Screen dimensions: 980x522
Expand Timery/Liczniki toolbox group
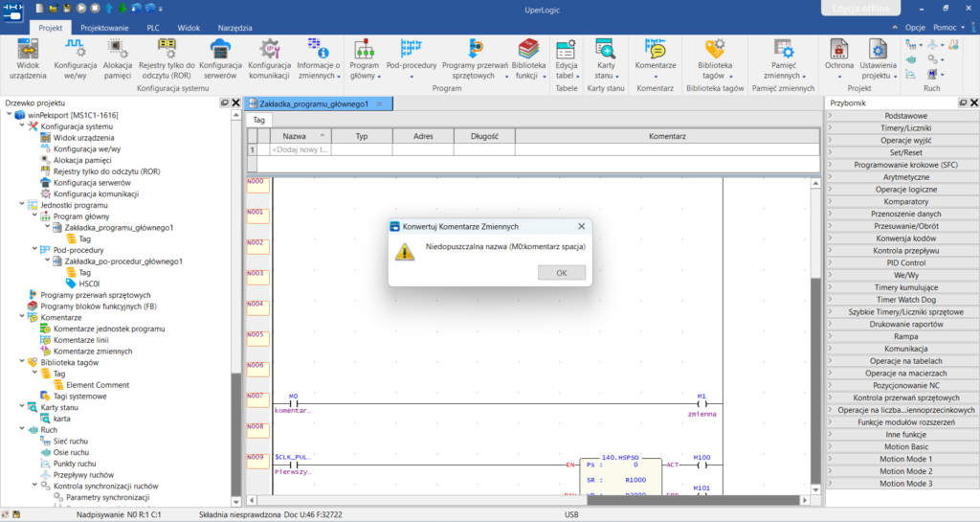pyautogui.click(x=902, y=127)
